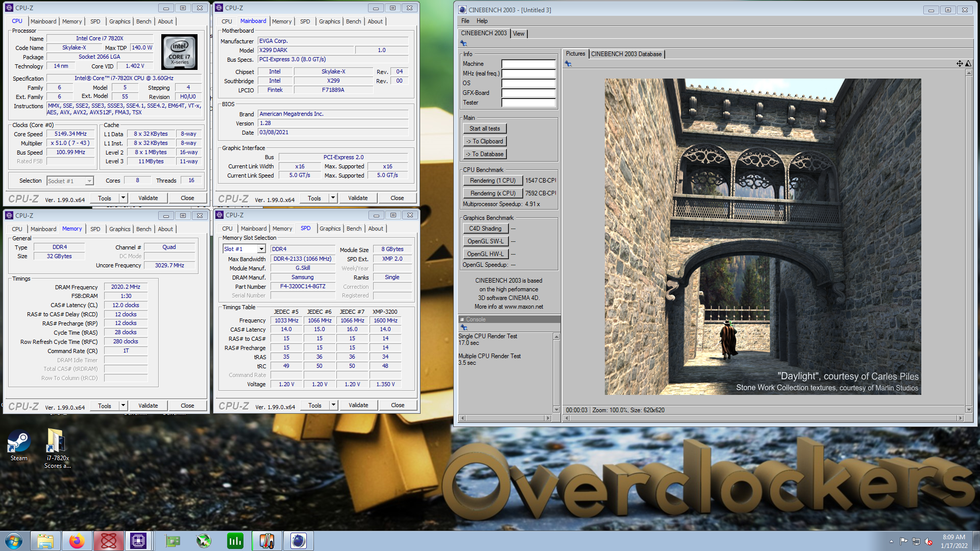Click left arrow of the horizontal scrollbar below Console
This screenshot has height=551, width=980.
click(463, 418)
